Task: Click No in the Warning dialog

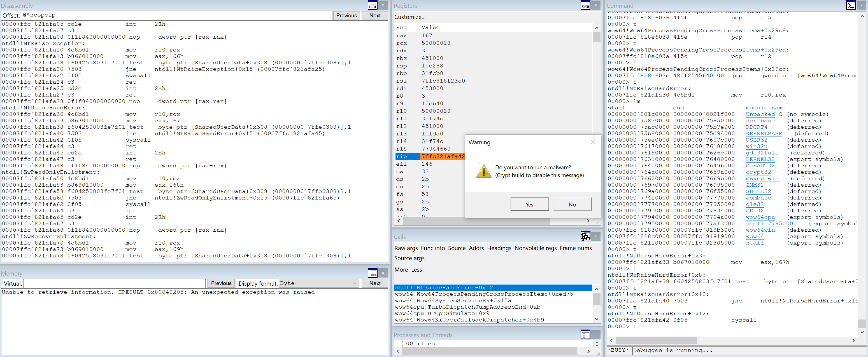Action: click(572, 204)
